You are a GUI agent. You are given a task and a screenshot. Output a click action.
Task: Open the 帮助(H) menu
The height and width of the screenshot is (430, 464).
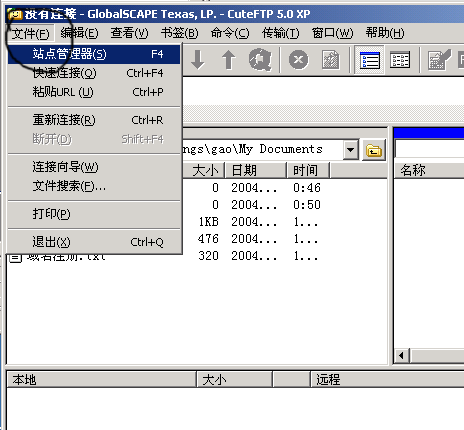tap(385, 33)
